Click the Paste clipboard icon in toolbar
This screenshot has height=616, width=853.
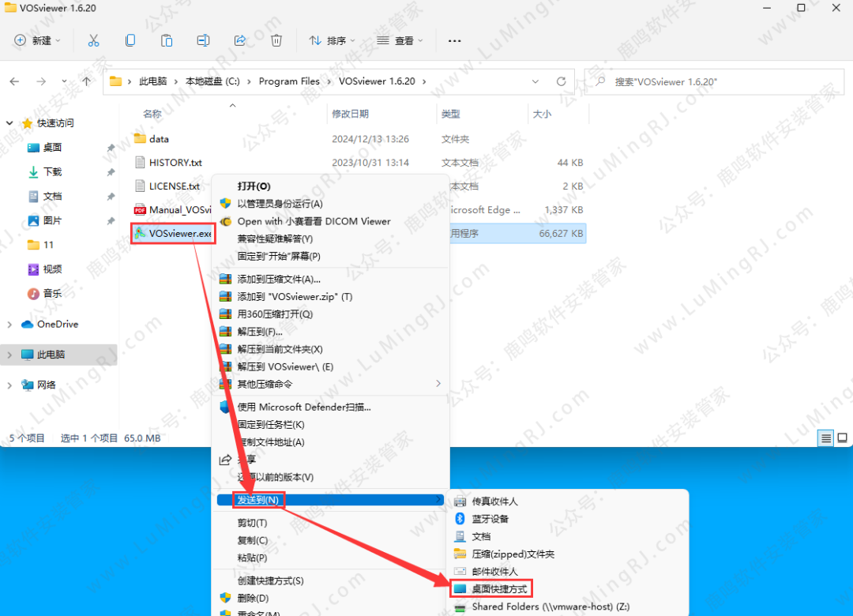tap(167, 40)
